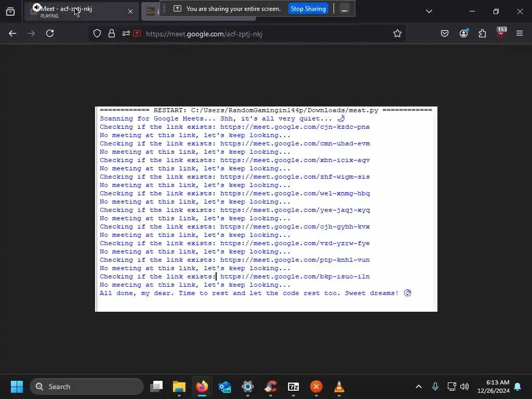This screenshot has height=399, width=532.
Task: Click the vzd-yzrw-fye link line
Action: (x=235, y=243)
